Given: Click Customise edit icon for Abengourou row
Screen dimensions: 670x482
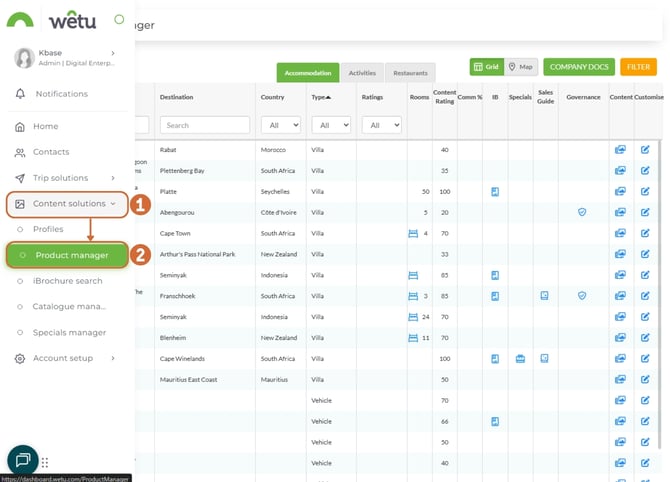Looking at the screenshot, I should (645, 212).
